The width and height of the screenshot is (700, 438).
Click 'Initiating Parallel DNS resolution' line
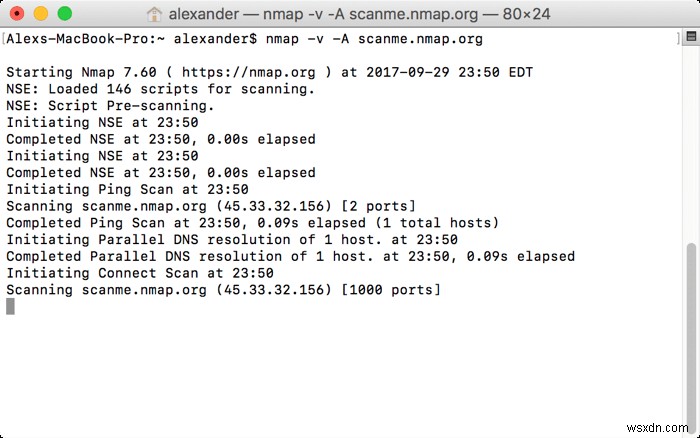(232, 239)
